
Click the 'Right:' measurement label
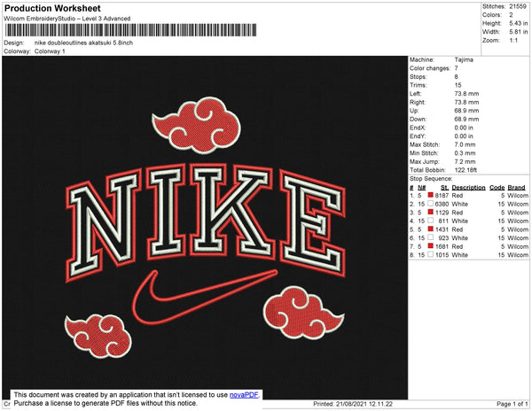pos(418,103)
